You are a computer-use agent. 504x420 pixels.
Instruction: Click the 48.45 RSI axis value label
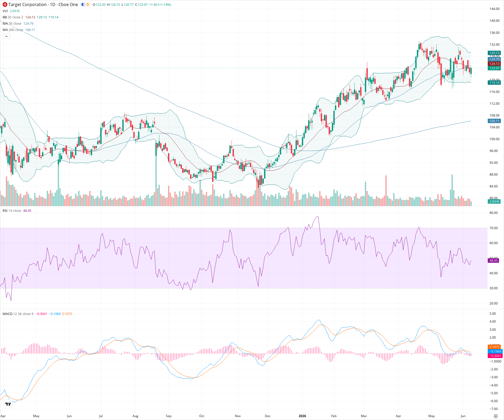(493, 261)
